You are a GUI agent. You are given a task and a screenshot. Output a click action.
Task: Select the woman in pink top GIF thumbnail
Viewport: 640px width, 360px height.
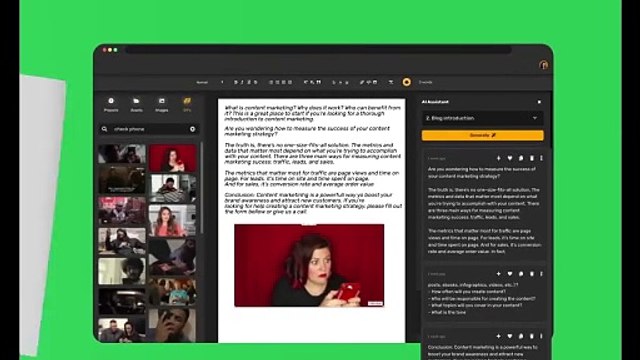click(172, 220)
